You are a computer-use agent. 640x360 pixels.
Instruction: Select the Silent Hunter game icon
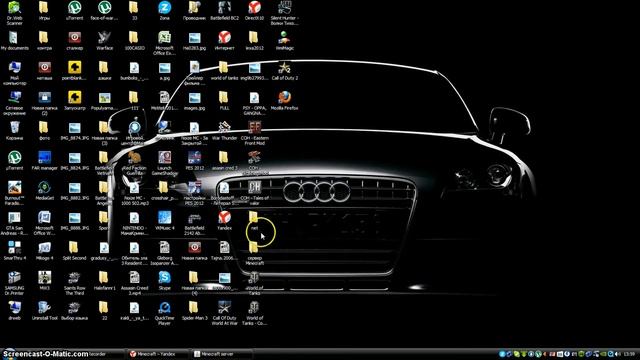pos(284,13)
